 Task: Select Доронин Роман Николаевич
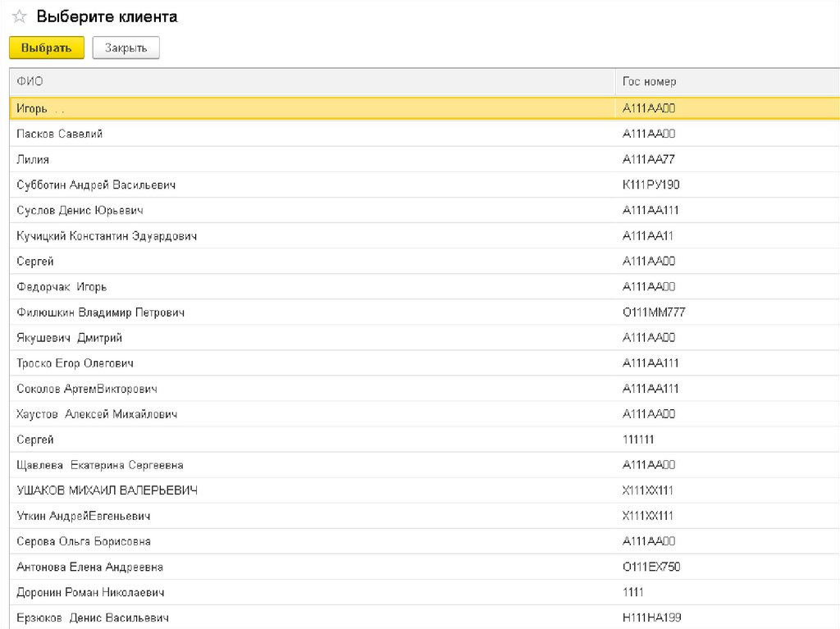click(90, 592)
